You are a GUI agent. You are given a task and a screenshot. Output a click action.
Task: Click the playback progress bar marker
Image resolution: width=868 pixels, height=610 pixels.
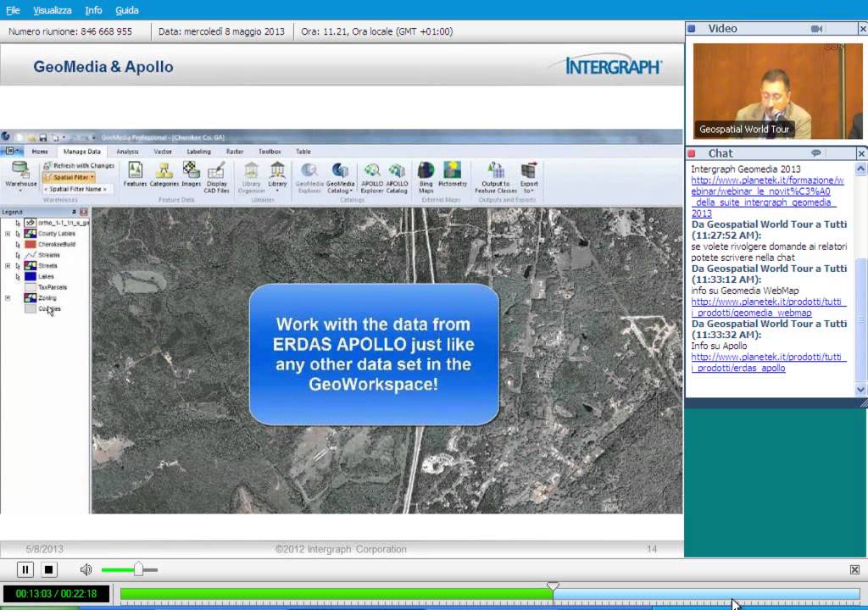coord(553,585)
